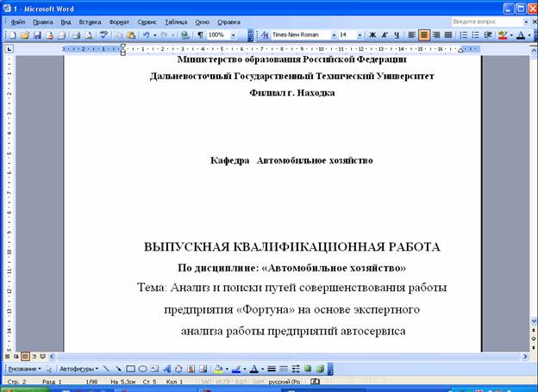Viewport: 538px width, 392px height.
Task: Select the Oval drawing tool
Action: [x=143, y=369]
